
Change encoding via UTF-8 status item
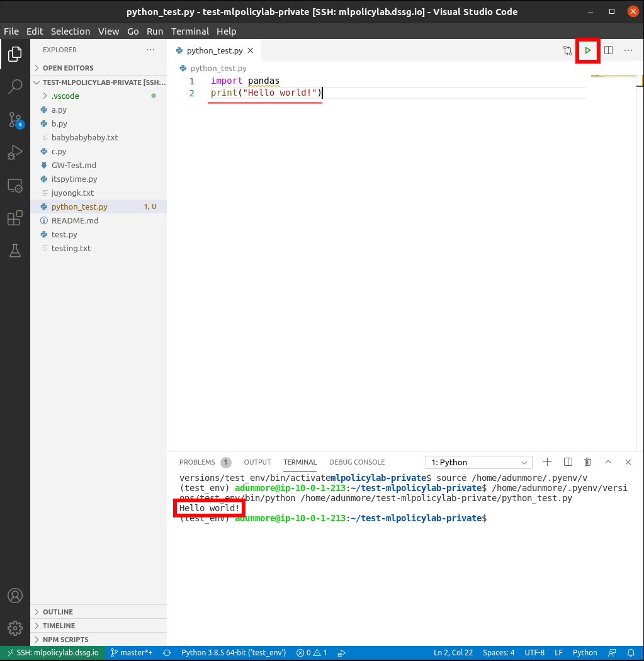(x=534, y=653)
